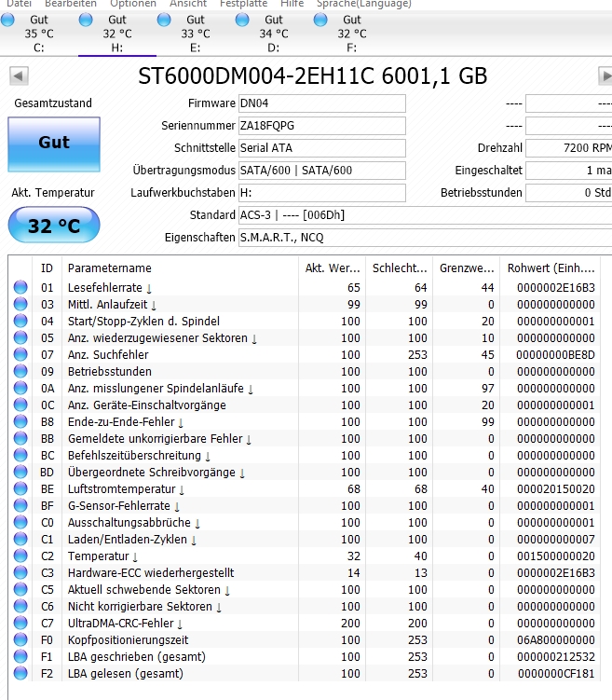Click status orb for C2 Temperatur row
The image size is (612, 700).
point(20,556)
